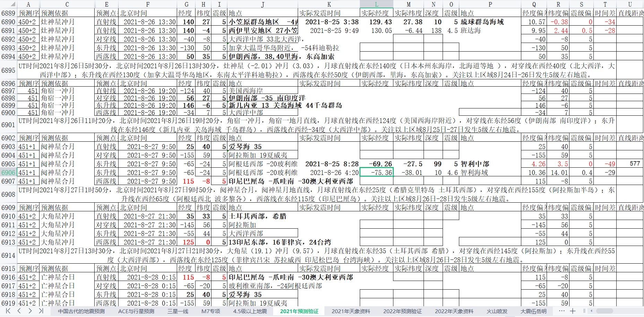
Task: Add a new sheet with the plus icon
Action: click(573, 311)
